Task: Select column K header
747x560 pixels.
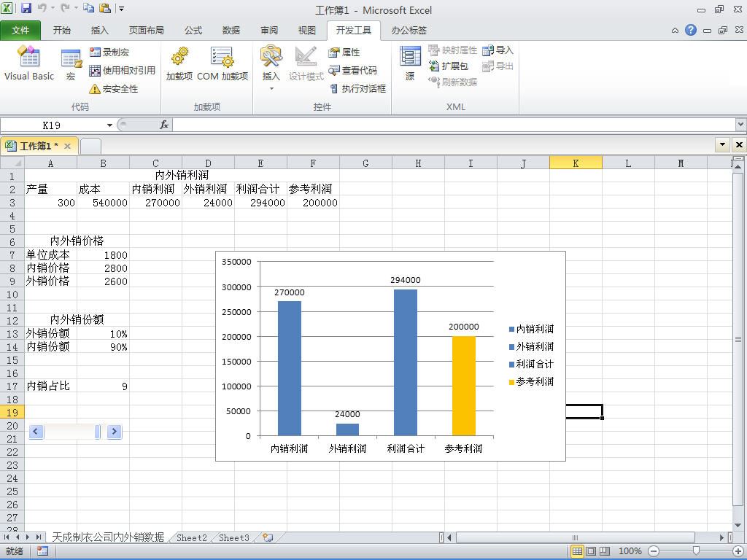Action: pyautogui.click(x=576, y=163)
